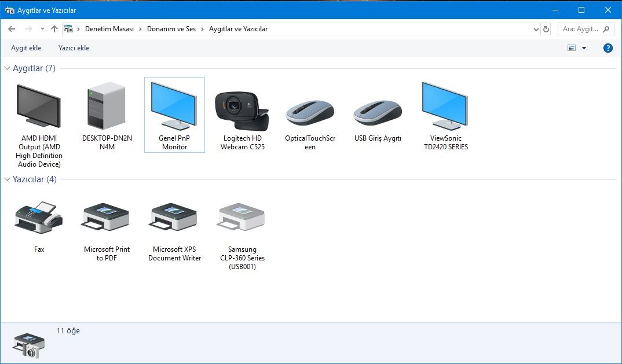Viewport: 622px width, 364px height.
Task: Open the address bar history dropdown
Action: point(536,29)
